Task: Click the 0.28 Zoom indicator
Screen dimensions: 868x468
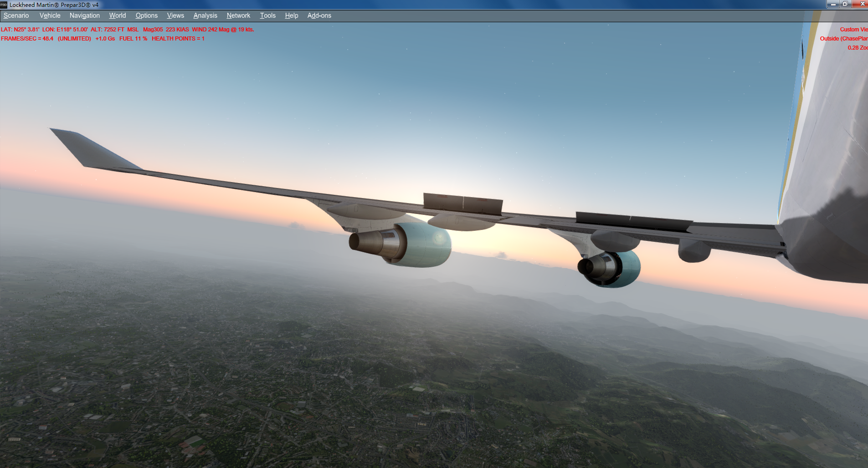Action: (858, 48)
